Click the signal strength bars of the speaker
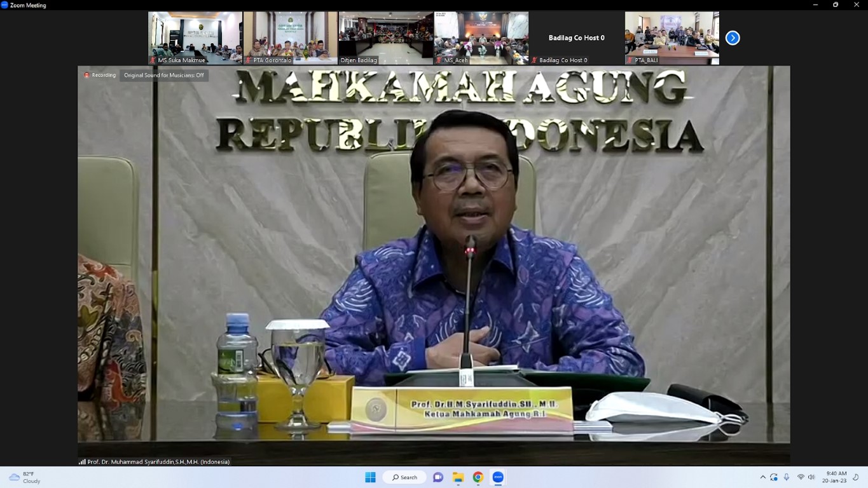 click(82, 462)
